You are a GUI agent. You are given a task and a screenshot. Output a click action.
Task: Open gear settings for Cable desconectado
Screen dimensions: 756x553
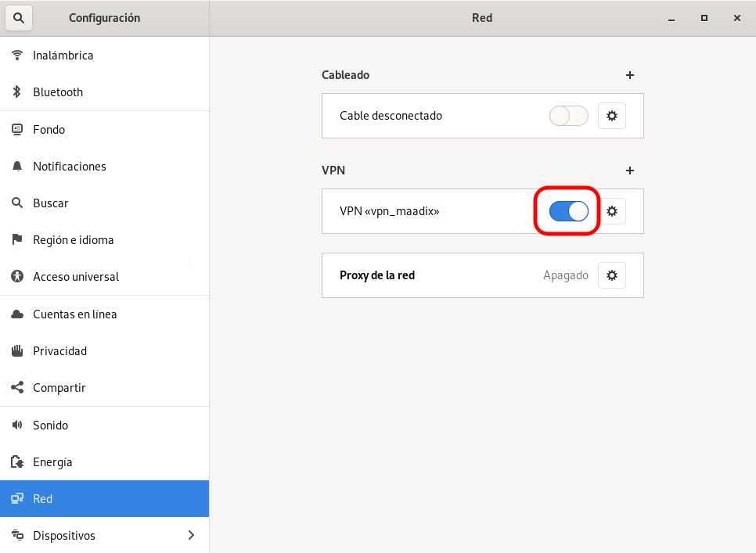pyautogui.click(x=612, y=116)
